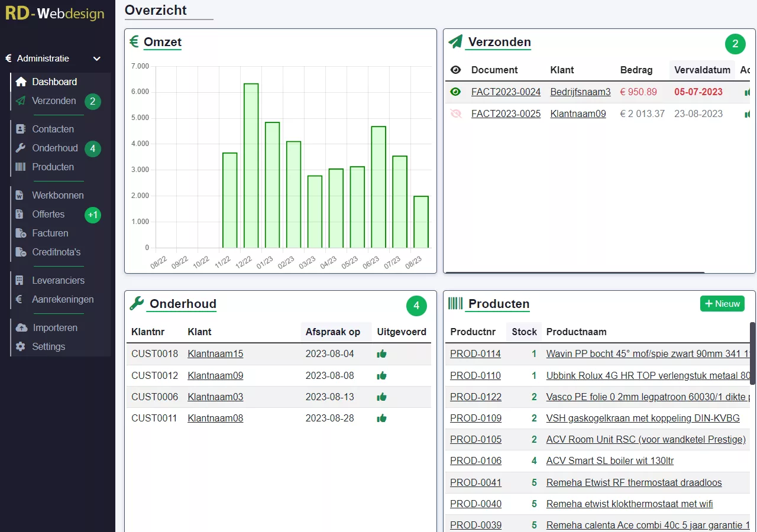The image size is (757, 532).
Task: Toggle the crossed-out eye for FACT2023-0025
Action: (455, 113)
